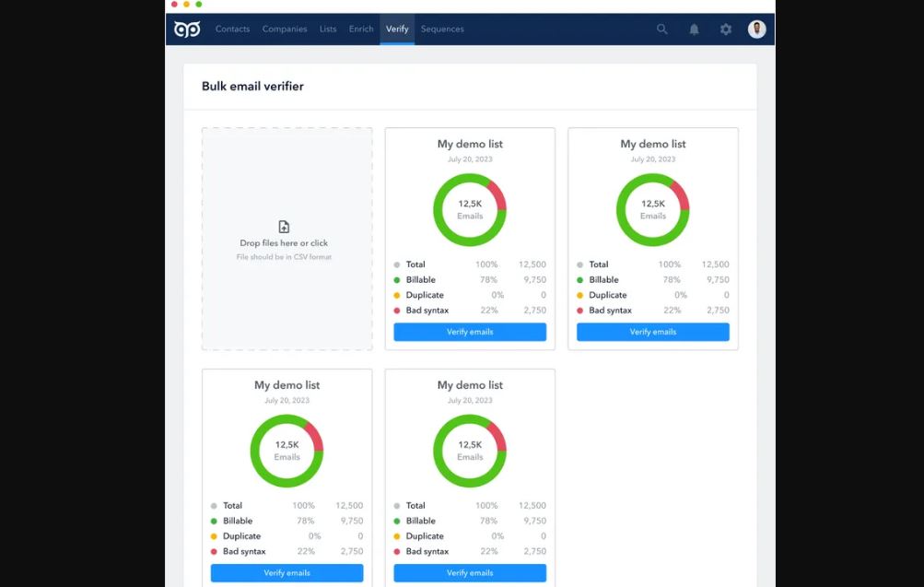Open the Companies tab
This screenshot has height=587, width=924.
[x=285, y=29]
